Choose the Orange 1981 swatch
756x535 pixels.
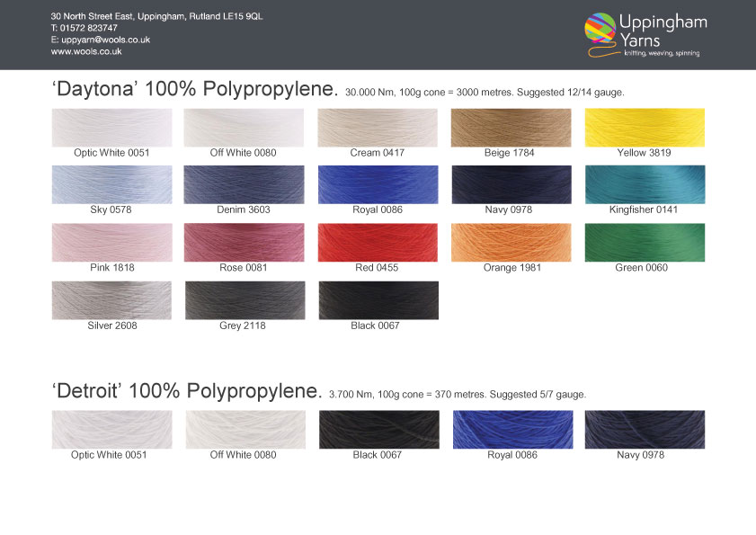pos(511,242)
